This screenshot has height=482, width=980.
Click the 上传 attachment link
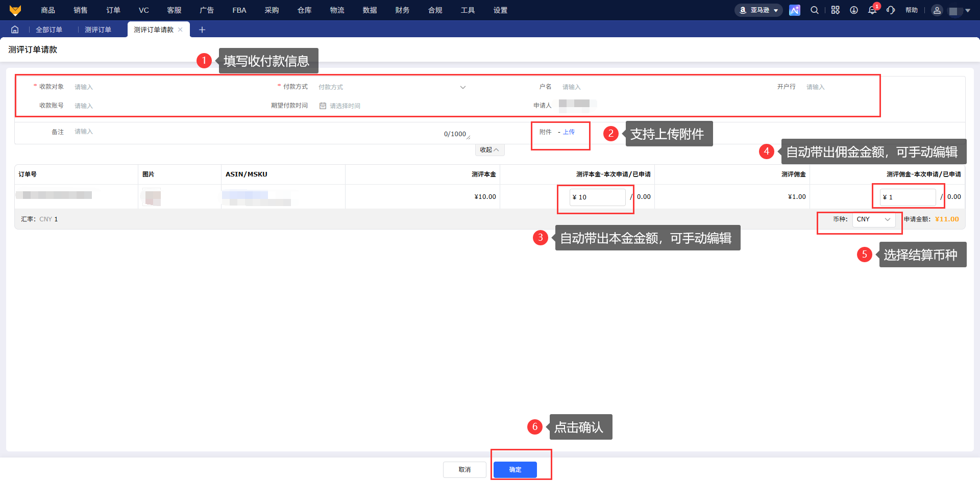(569, 132)
